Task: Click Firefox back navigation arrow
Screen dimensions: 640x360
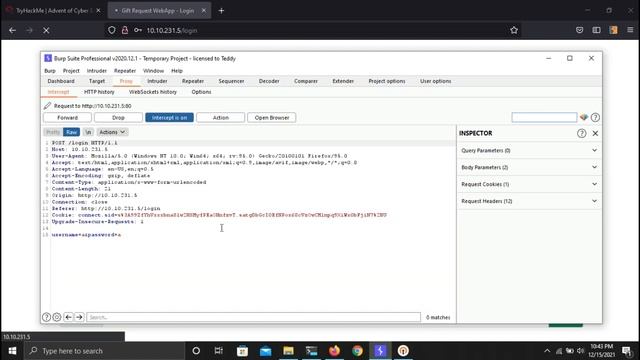Action: coord(12,30)
